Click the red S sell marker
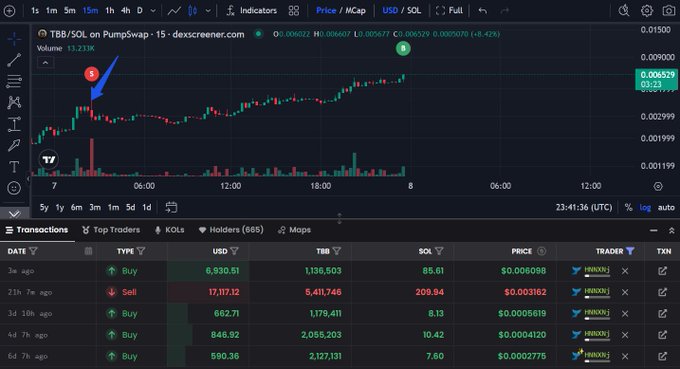This screenshot has height=369, width=680. (x=92, y=74)
